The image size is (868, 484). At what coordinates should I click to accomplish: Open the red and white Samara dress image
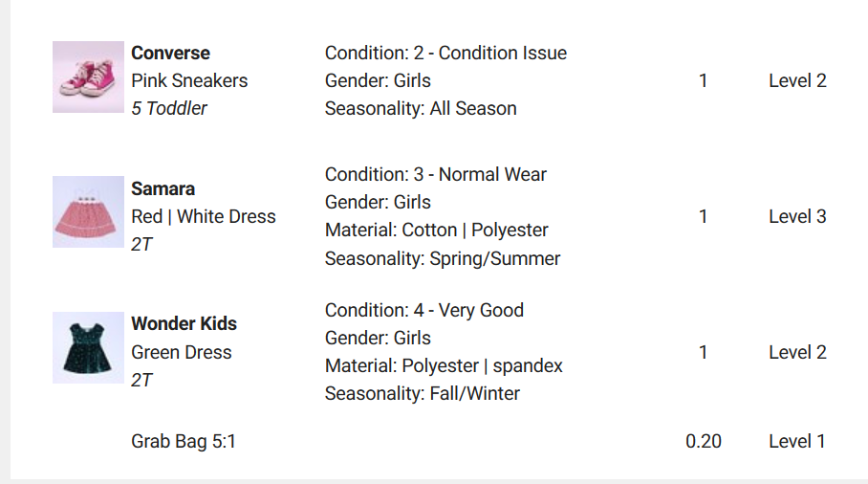click(88, 212)
